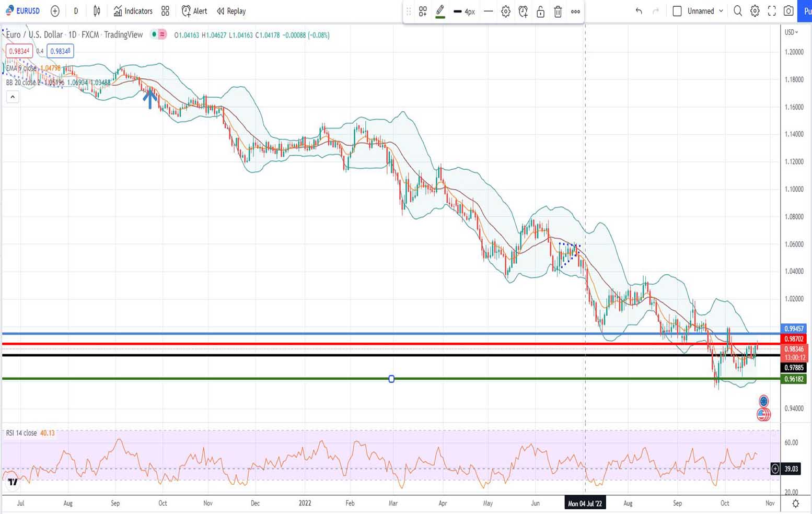Click the plus icon near RSI value 39.03
The height and width of the screenshot is (514, 812).
(774, 469)
